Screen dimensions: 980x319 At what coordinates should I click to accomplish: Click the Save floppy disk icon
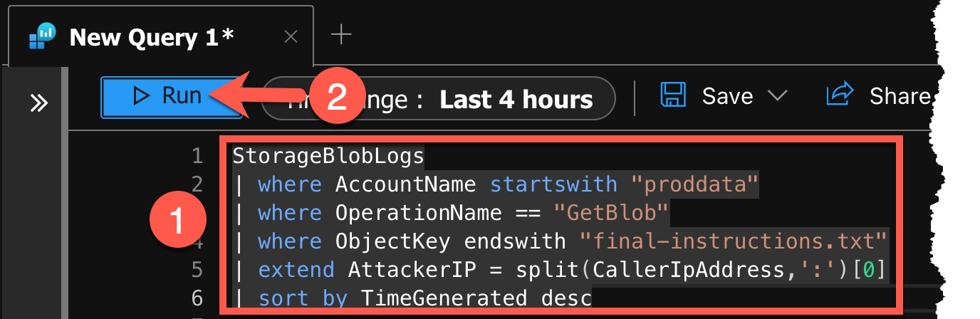point(673,95)
